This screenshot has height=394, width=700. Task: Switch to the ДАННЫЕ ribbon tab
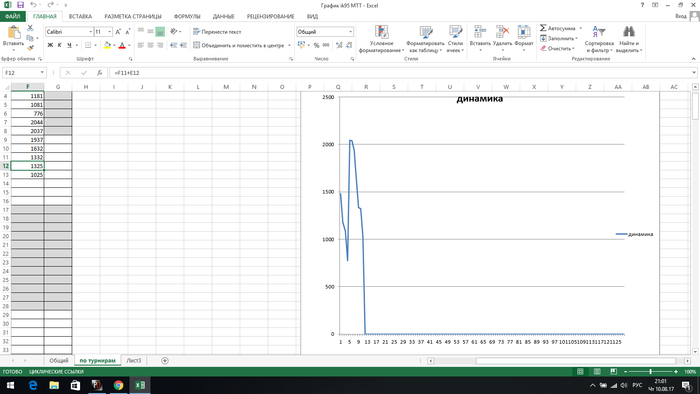[x=223, y=16]
